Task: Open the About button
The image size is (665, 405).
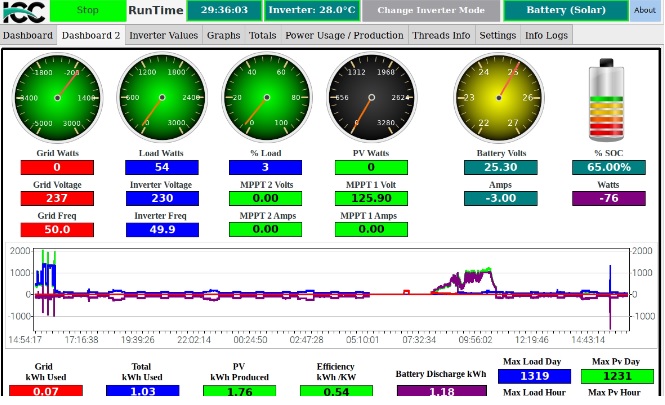Action: click(x=646, y=11)
